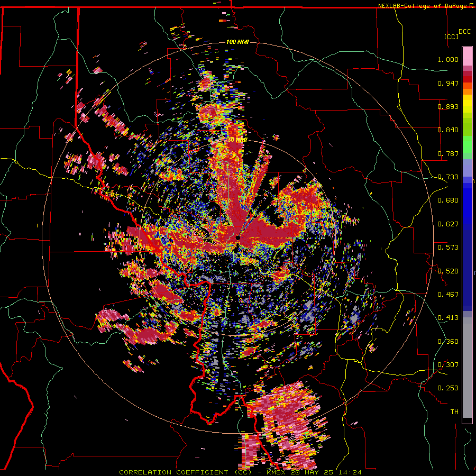Pick the orange segment of the color bar

pos(467,91)
